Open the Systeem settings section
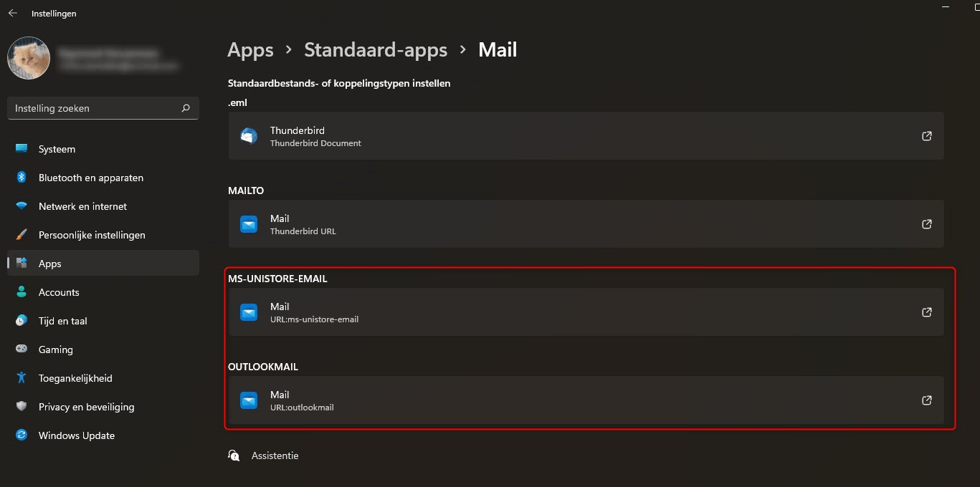The image size is (980, 487). [x=103, y=149]
